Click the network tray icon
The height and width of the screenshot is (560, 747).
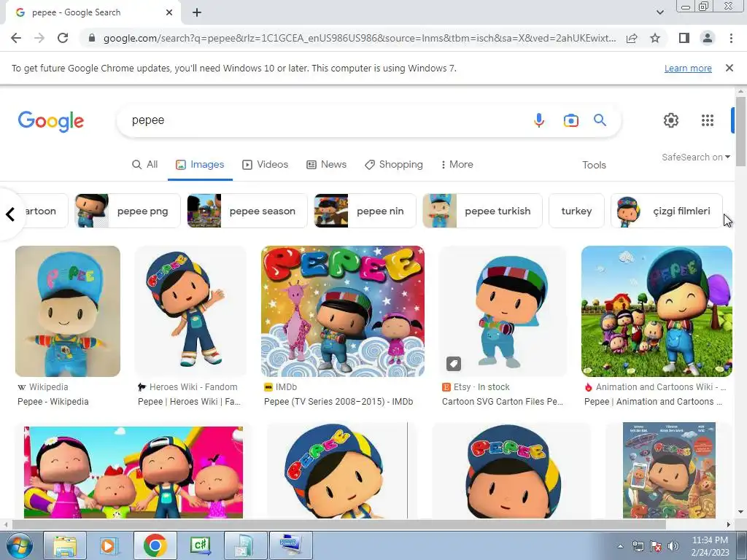[x=638, y=546]
